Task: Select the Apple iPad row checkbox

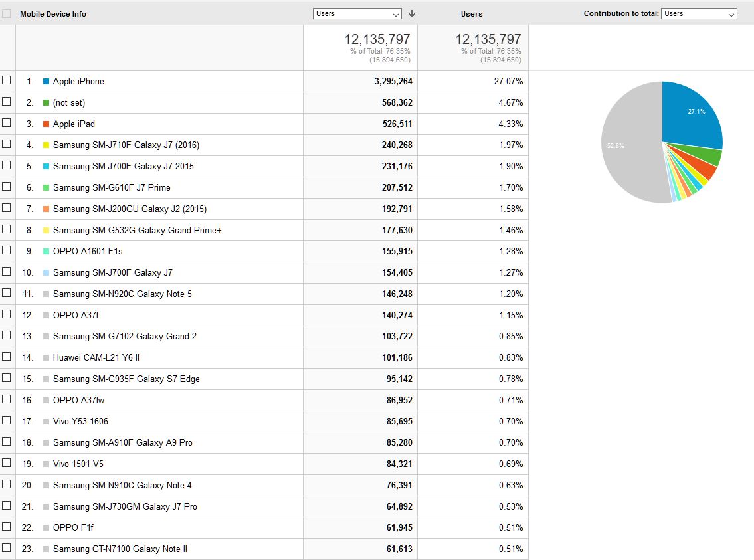Action: (x=6, y=123)
